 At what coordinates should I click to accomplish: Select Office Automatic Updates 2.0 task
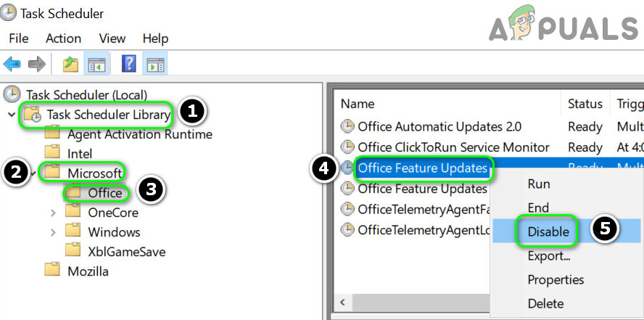point(439,126)
